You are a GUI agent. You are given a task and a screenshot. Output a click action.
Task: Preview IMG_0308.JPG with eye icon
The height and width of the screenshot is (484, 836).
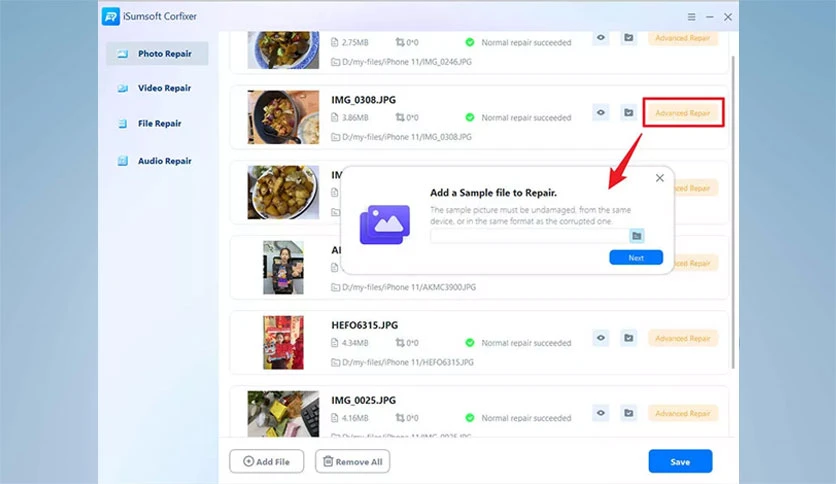click(601, 112)
